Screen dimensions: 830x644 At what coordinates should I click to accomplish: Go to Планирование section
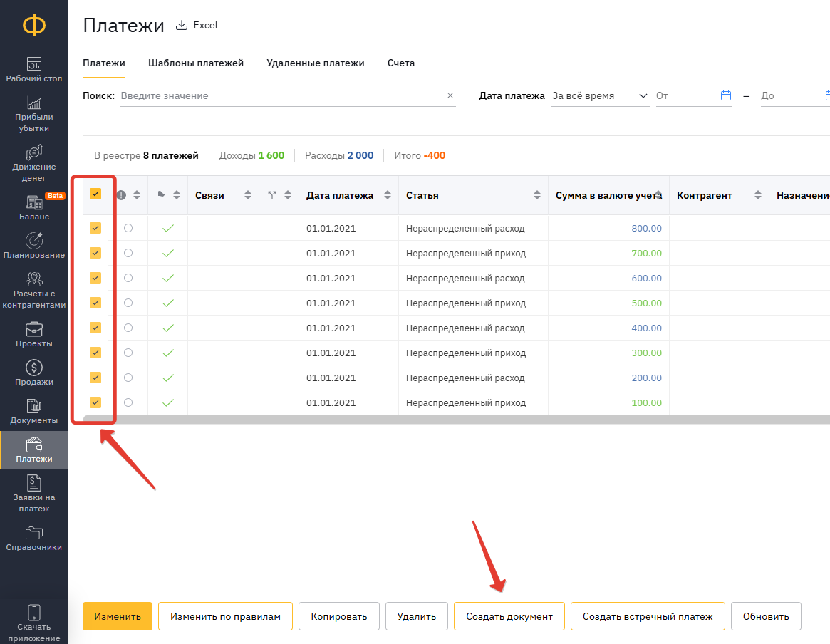[x=34, y=246]
